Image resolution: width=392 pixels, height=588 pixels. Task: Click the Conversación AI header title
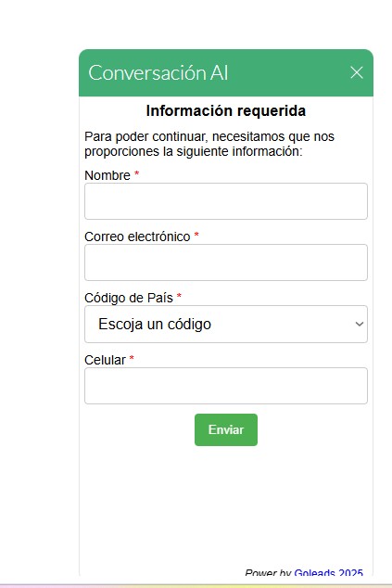click(158, 72)
